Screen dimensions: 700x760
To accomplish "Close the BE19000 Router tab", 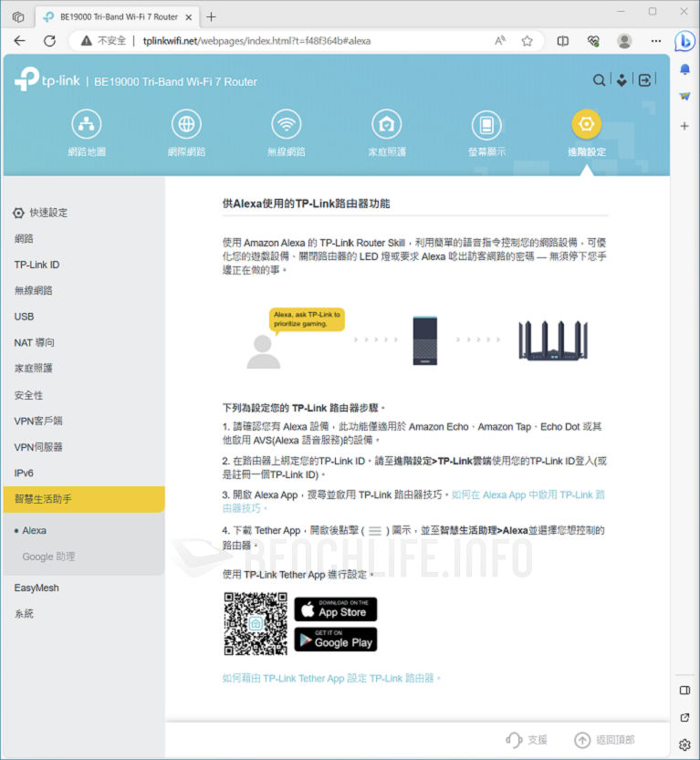I will [x=189, y=17].
